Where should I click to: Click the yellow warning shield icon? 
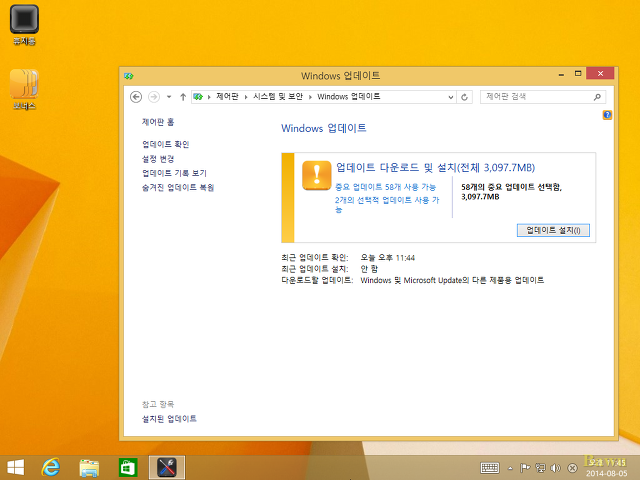coord(316,176)
